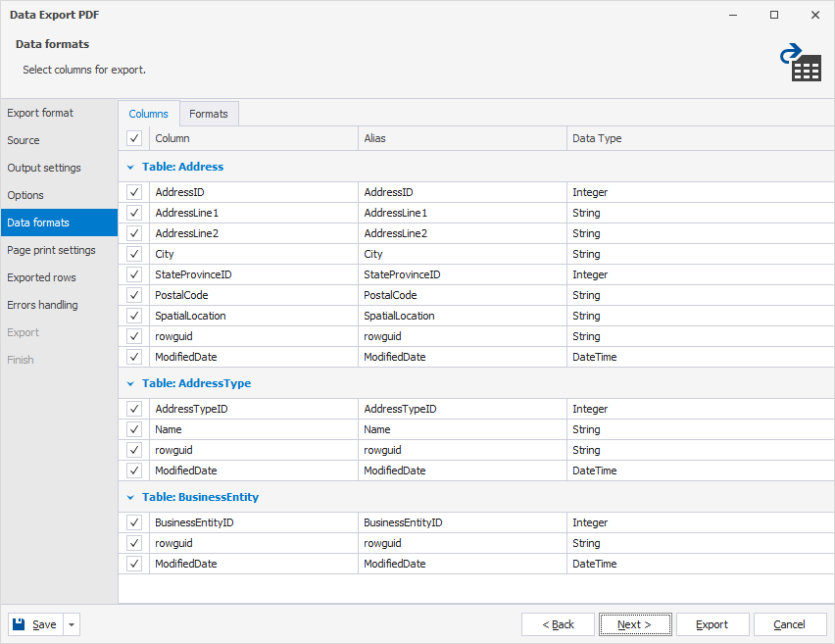Screen dimensions: 835x644
Task: Uncheck the AddressLine2 column checkbox
Action: 134,233
